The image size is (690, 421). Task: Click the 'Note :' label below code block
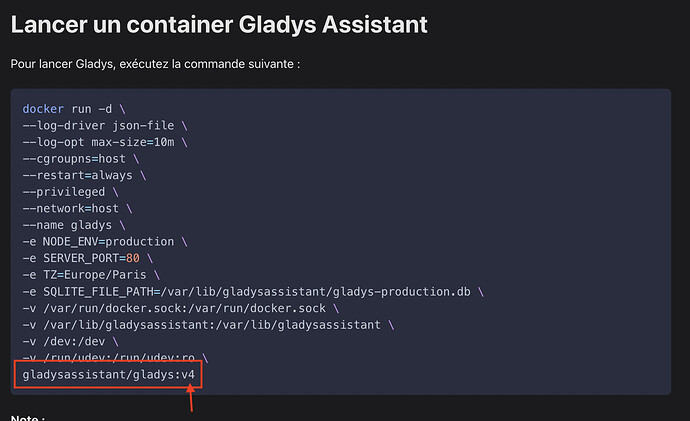click(30, 417)
